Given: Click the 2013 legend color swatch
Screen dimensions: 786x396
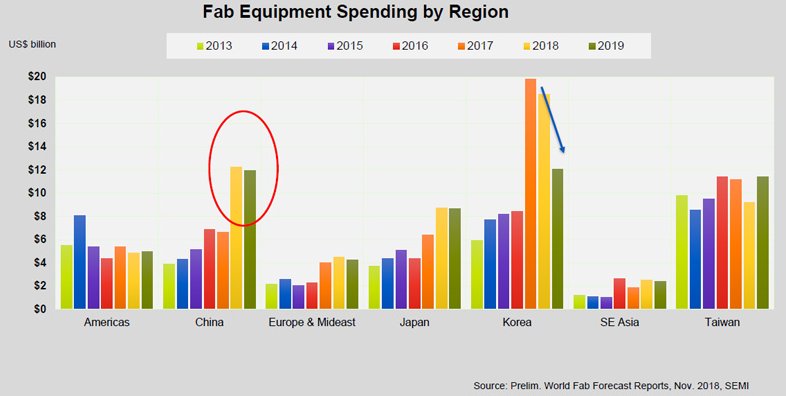Looking at the screenshot, I should pyautogui.click(x=200, y=46).
